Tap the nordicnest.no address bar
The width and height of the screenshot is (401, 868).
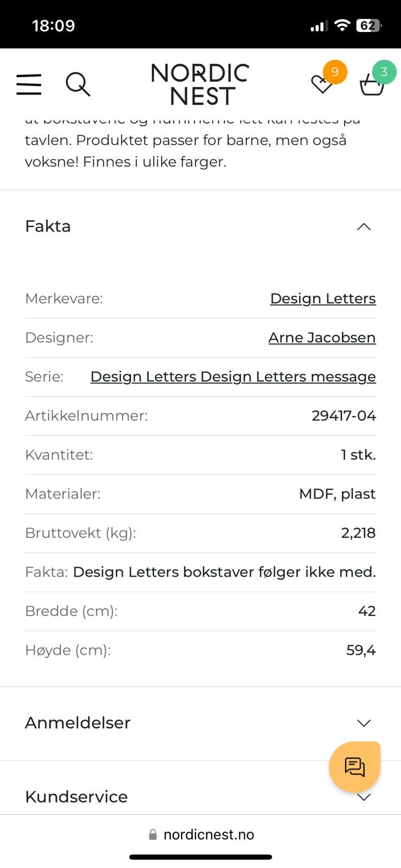tap(208, 834)
